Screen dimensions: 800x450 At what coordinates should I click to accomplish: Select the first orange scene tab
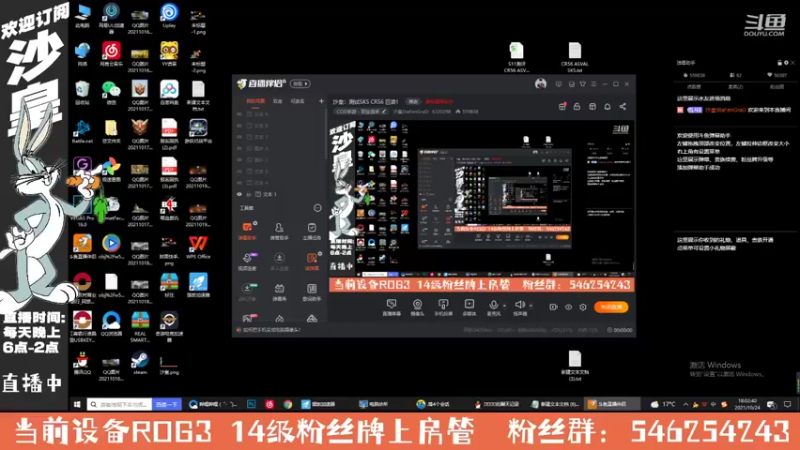coord(256,101)
